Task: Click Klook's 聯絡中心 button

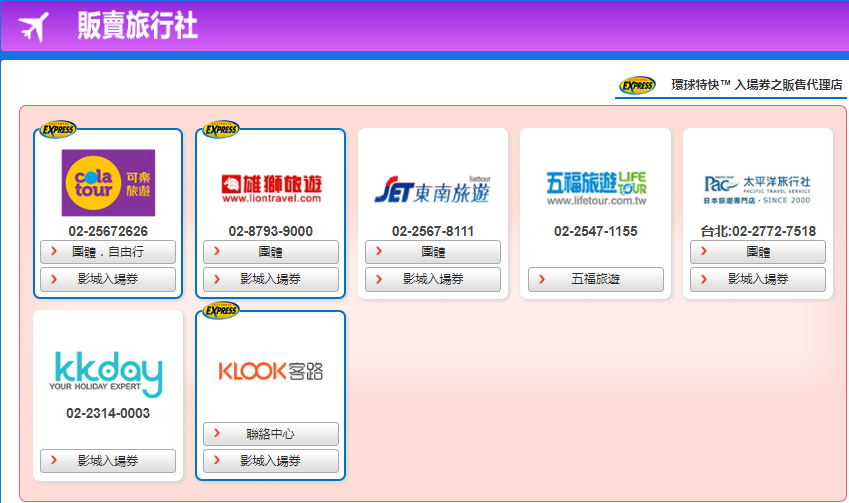Action: coord(271,434)
